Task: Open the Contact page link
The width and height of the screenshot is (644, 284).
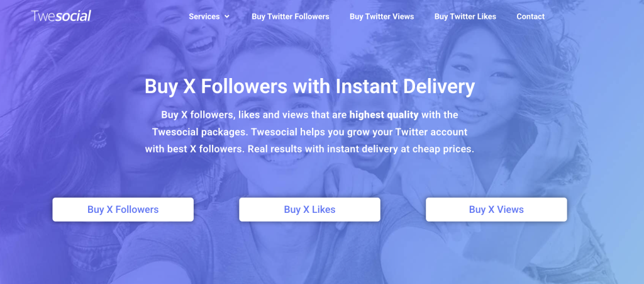Action: pyautogui.click(x=530, y=16)
